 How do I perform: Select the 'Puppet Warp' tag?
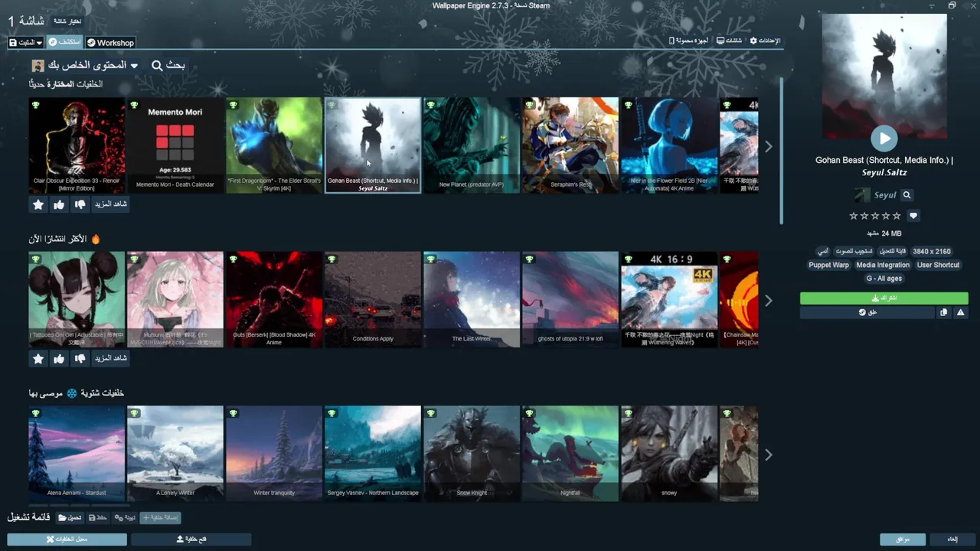point(829,265)
